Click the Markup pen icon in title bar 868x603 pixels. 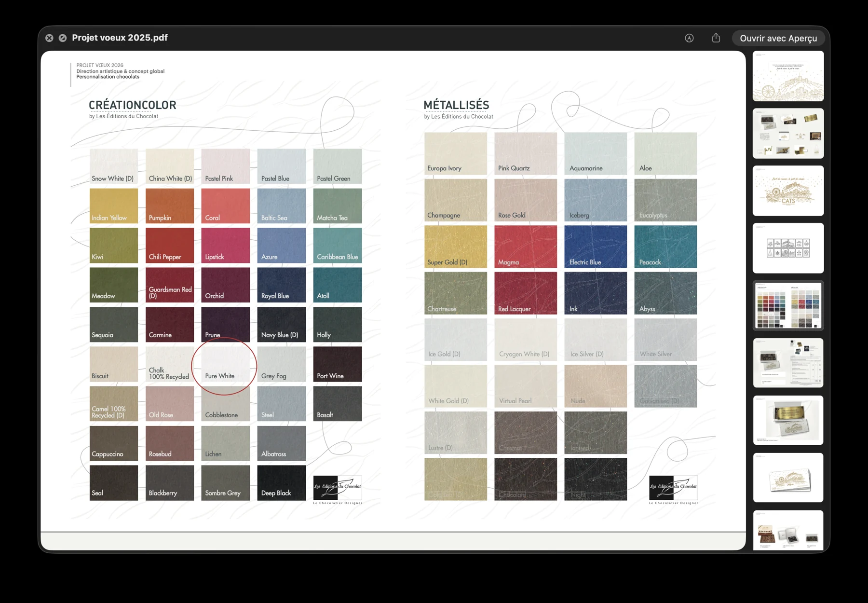(x=689, y=38)
